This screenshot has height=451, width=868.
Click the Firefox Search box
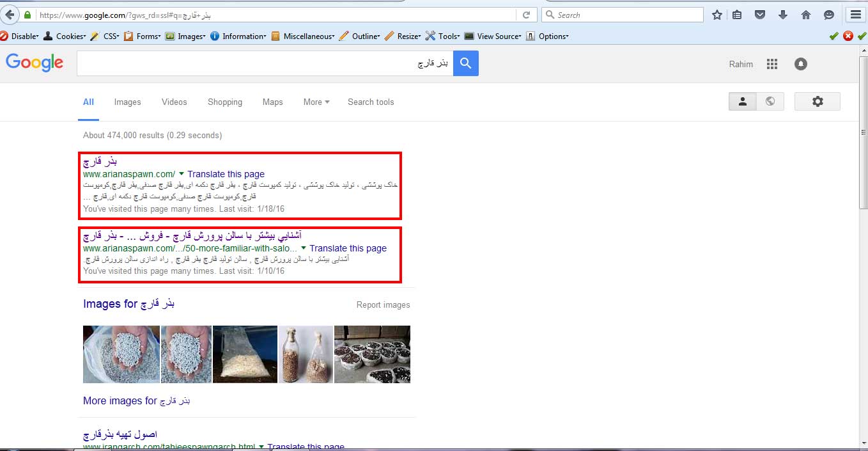(623, 15)
